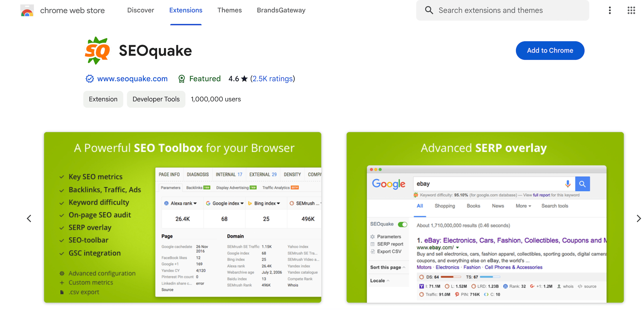Click the Add to Chrome button
Screen dimensions: 644x310
[x=550, y=51]
